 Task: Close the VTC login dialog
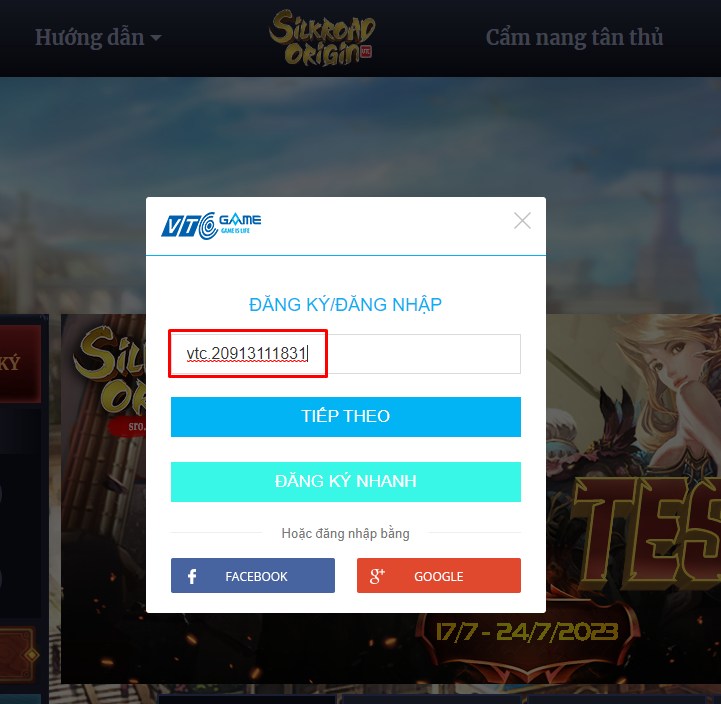pyautogui.click(x=522, y=221)
